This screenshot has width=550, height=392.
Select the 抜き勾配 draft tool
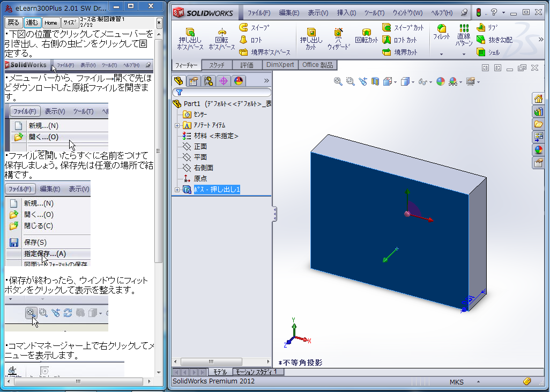click(x=495, y=40)
